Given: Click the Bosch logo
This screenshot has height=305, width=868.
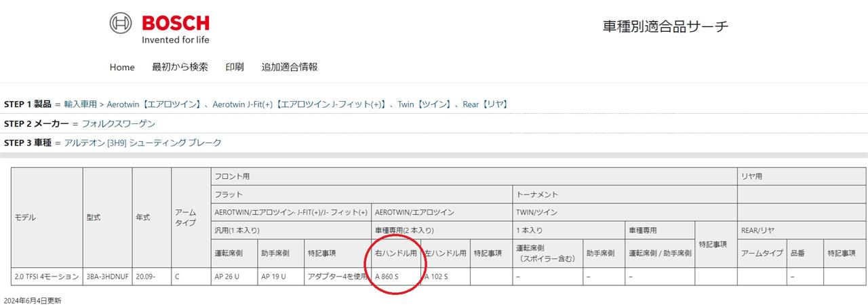Looking at the screenshot, I should [x=159, y=29].
